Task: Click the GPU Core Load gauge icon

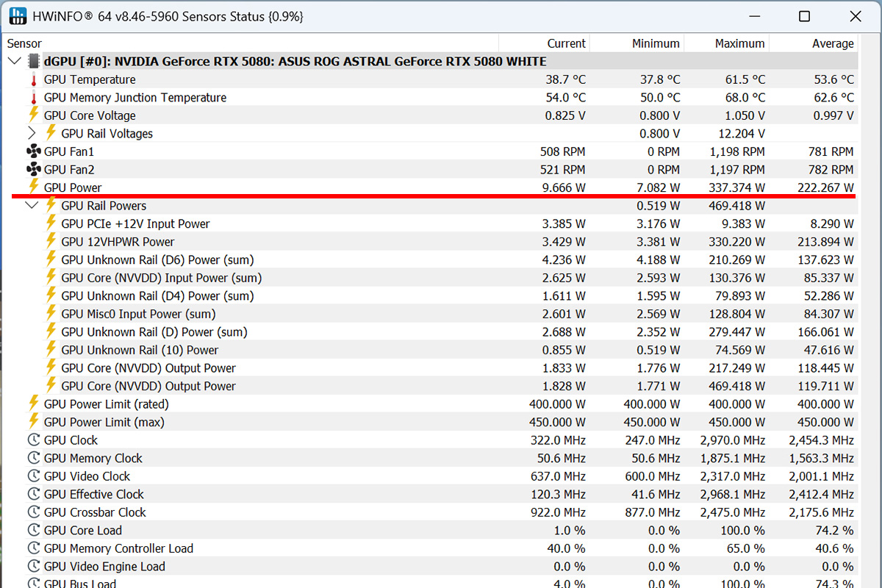Action: (x=33, y=531)
